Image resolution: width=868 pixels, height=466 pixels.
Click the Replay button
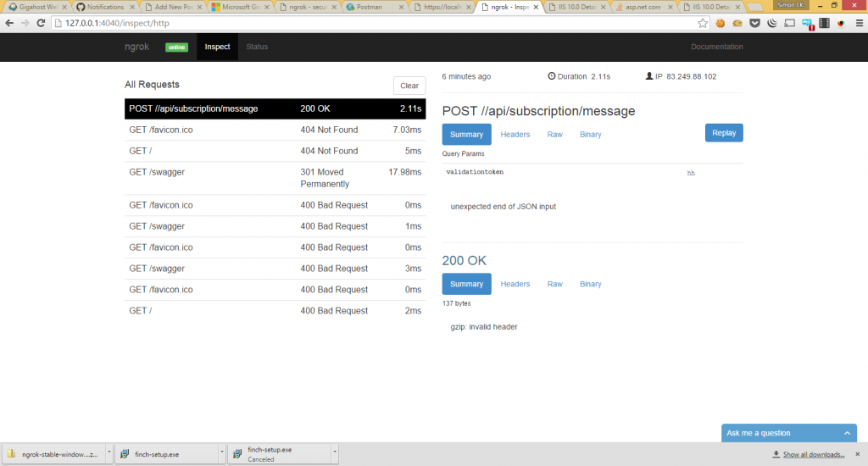pyautogui.click(x=723, y=133)
